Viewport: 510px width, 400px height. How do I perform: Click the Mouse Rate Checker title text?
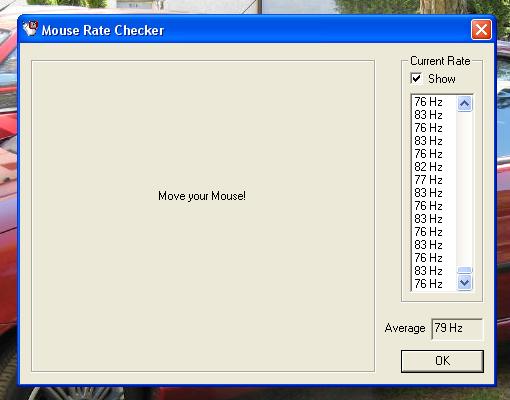point(103,30)
